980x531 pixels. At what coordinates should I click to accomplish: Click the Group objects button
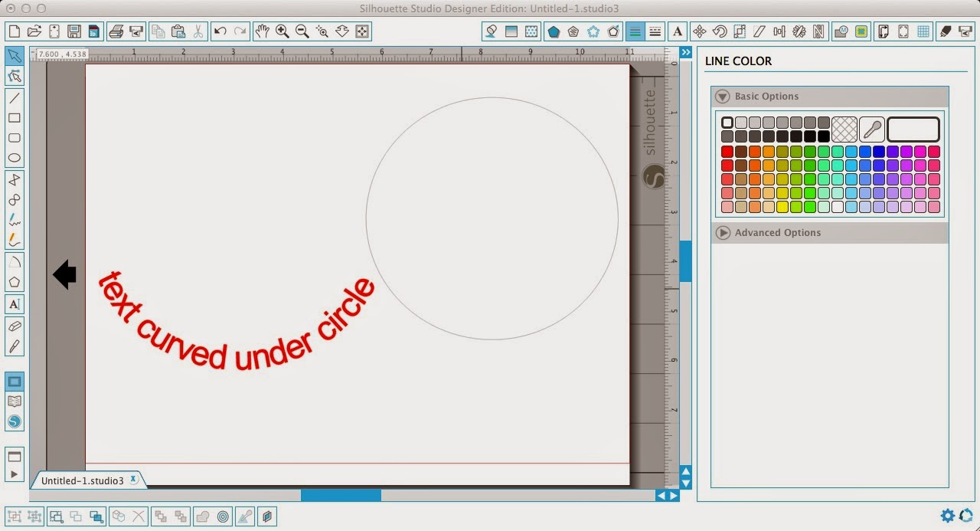[57, 516]
